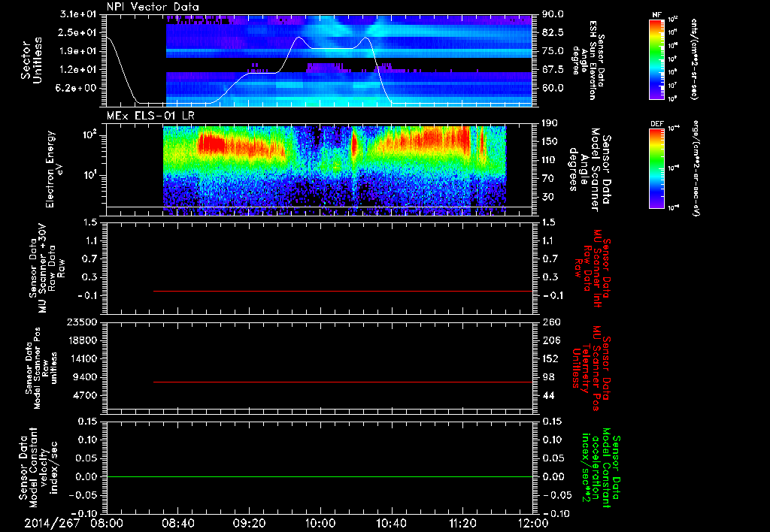The image size is (770, 532).
Task: Click the 260 telemetry tick value
Action: pyautogui.click(x=550, y=322)
